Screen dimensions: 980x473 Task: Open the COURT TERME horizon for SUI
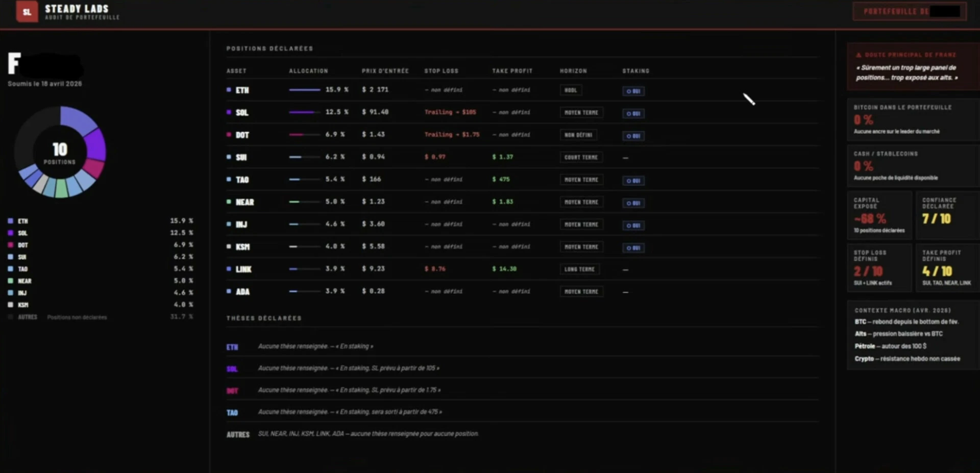pyautogui.click(x=581, y=157)
